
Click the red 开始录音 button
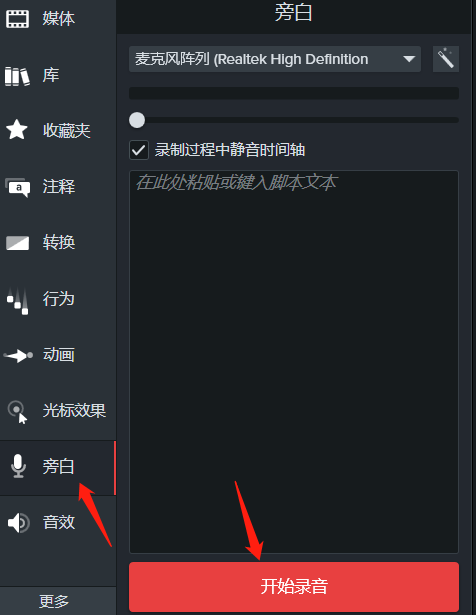tap(294, 586)
